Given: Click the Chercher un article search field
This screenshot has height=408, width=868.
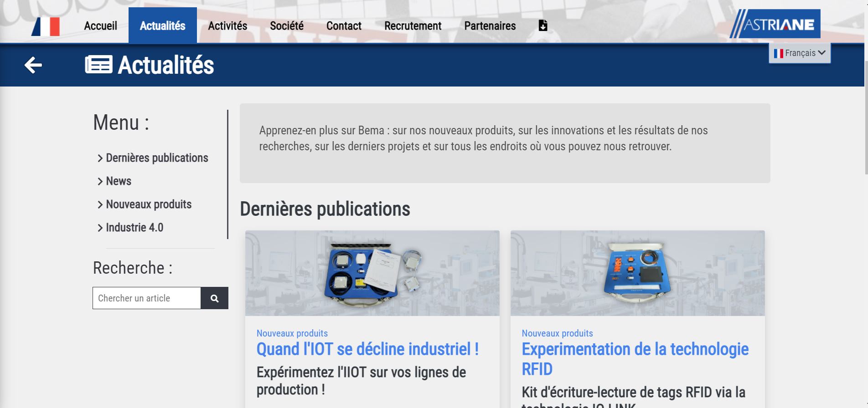Looking at the screenshot, I should (x=147, y=298).
